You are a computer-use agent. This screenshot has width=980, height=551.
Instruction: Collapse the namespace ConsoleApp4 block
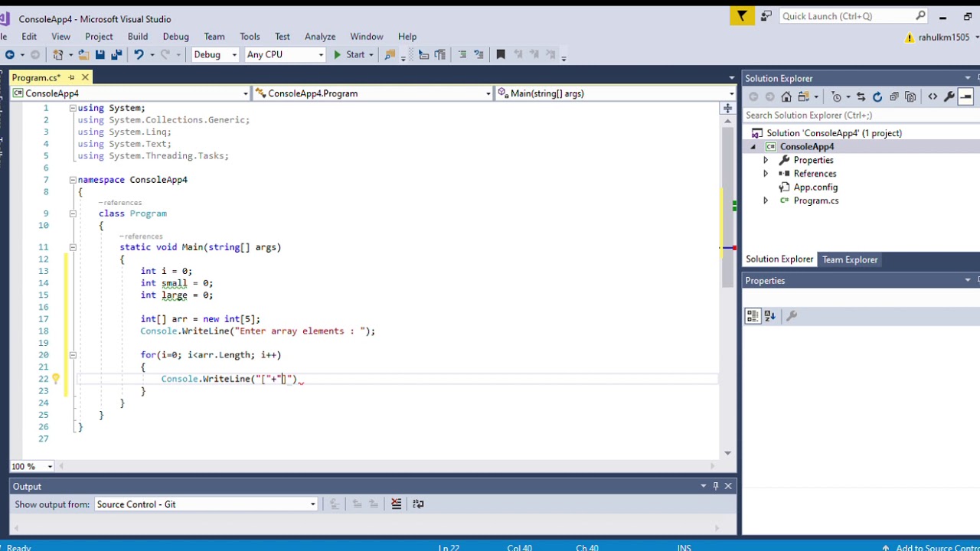(73, 180)
